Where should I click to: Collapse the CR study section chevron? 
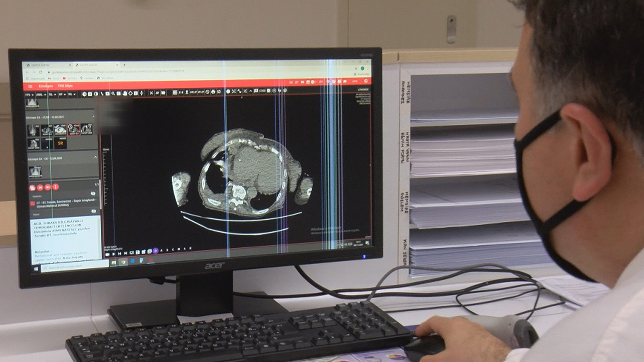pos(95,157)
